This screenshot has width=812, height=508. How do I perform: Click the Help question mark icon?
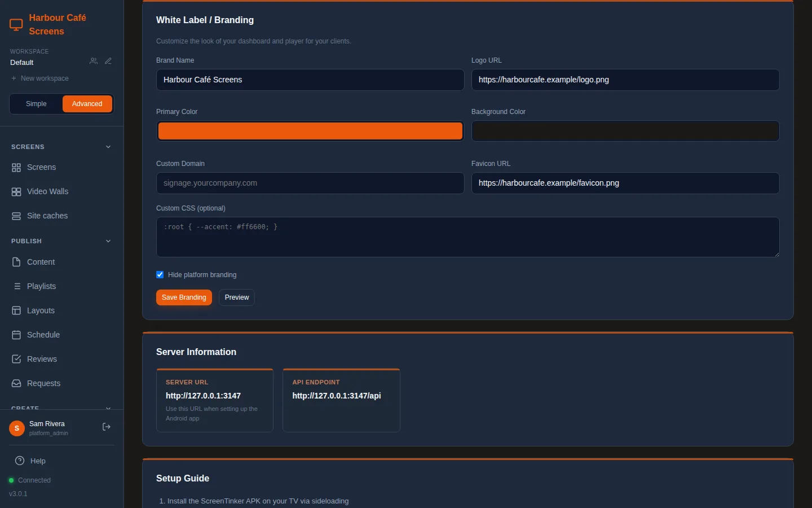pos(20,461)
